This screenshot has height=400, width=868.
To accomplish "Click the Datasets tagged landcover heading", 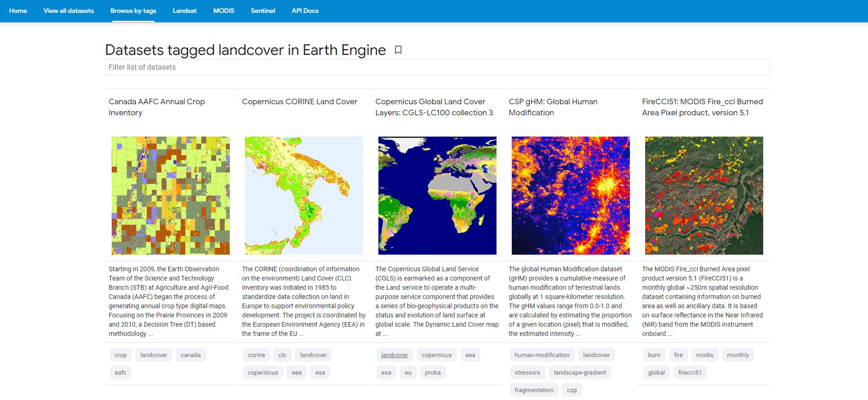I will point(245,50).
